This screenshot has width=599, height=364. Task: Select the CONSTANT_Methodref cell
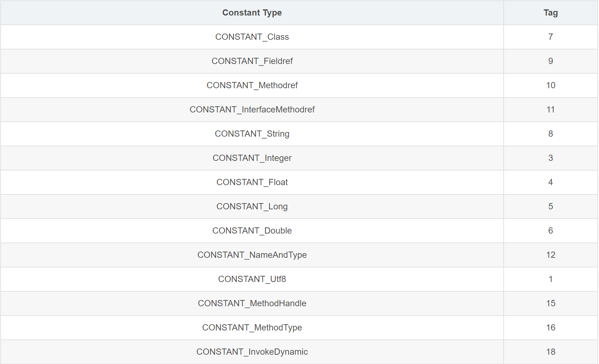(x=252, y=85)
